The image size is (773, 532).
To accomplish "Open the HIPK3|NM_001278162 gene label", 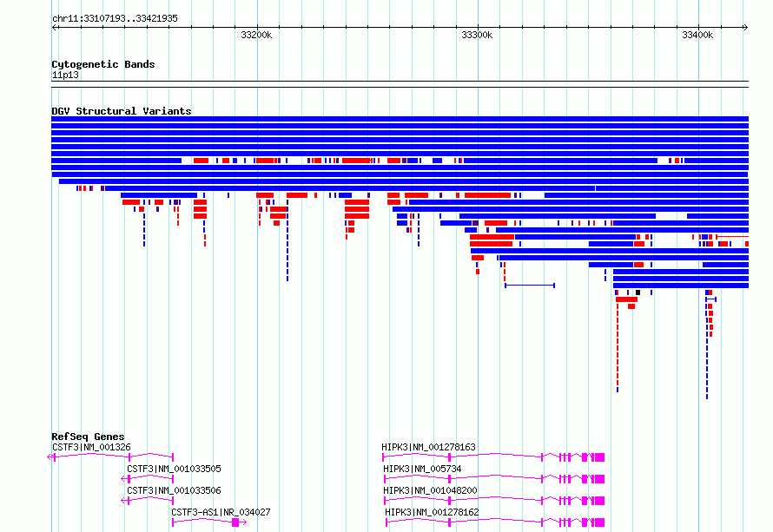I will pyautogui.click(x=432, y=512).
